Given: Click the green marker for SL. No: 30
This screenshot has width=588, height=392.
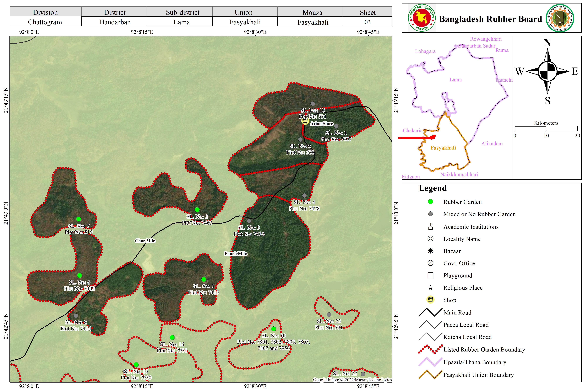Looking at the screenshot, I should click(x=274, y=329).
